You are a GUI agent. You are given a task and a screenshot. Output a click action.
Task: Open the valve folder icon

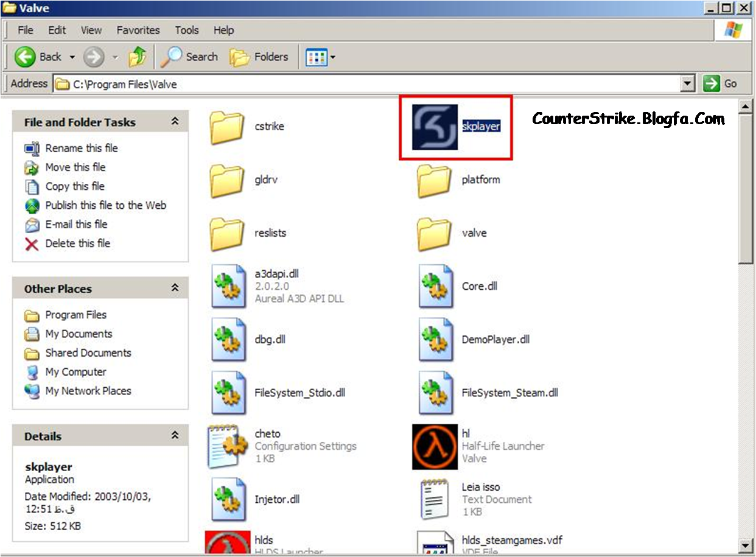435,234
